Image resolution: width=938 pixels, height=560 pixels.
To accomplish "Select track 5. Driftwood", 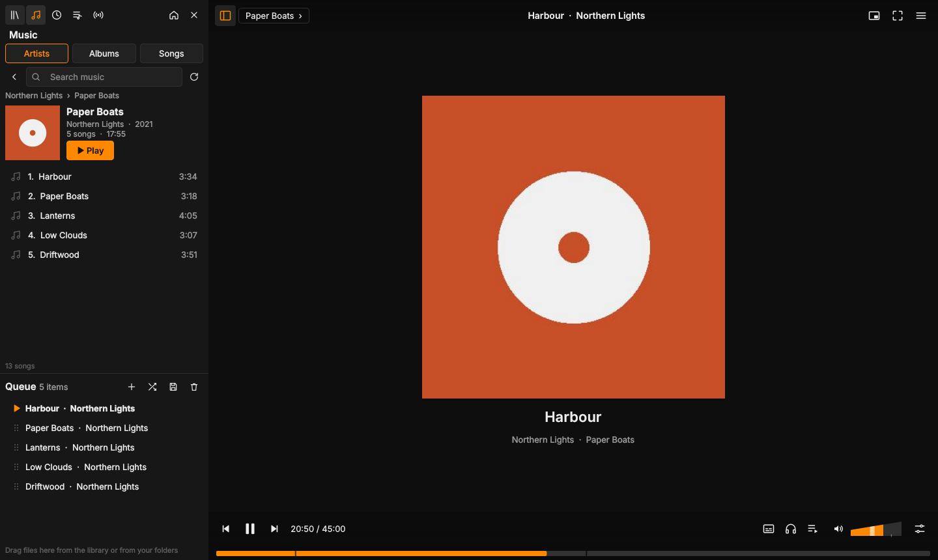I will pos(104,255).
